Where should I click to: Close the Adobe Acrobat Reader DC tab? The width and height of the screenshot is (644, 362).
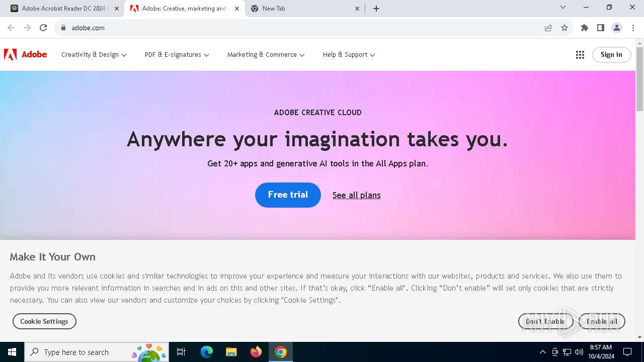point(117,9)
